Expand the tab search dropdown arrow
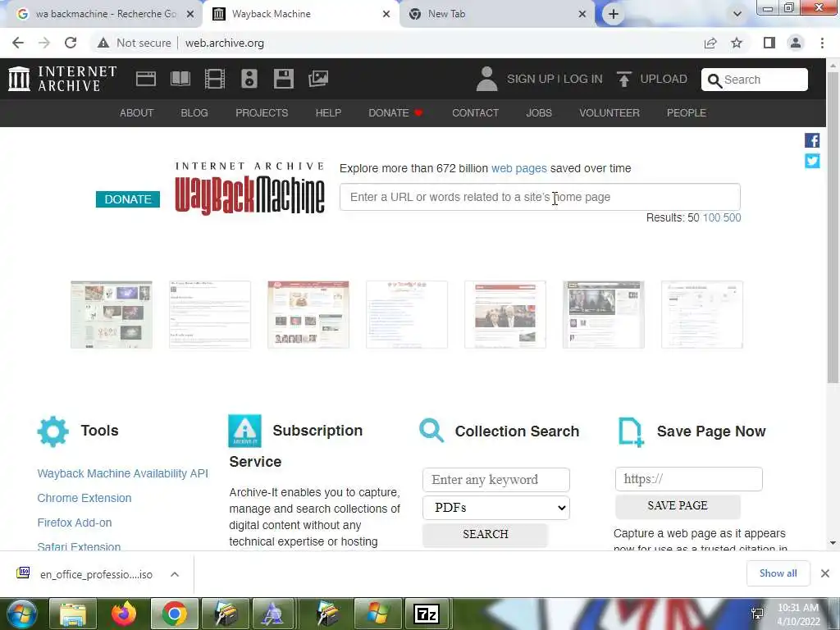This screenshot has height=630, width=840. coord(737,14)
